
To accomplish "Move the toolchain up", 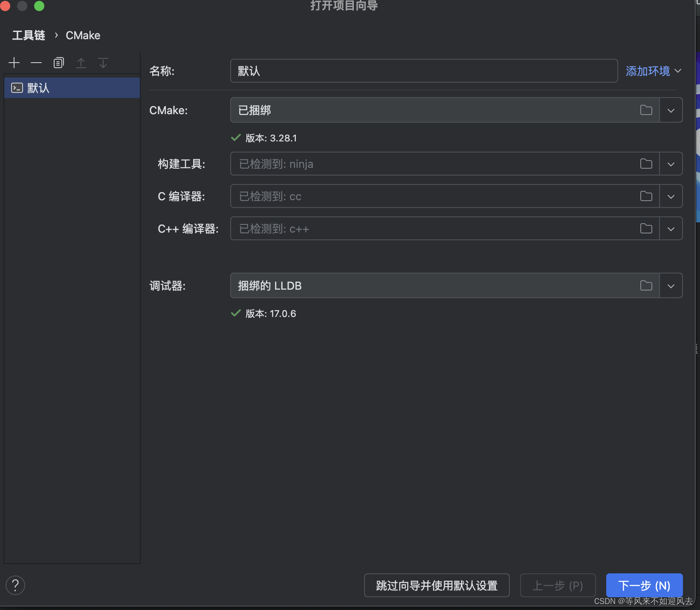I will [x=81, y=63].
